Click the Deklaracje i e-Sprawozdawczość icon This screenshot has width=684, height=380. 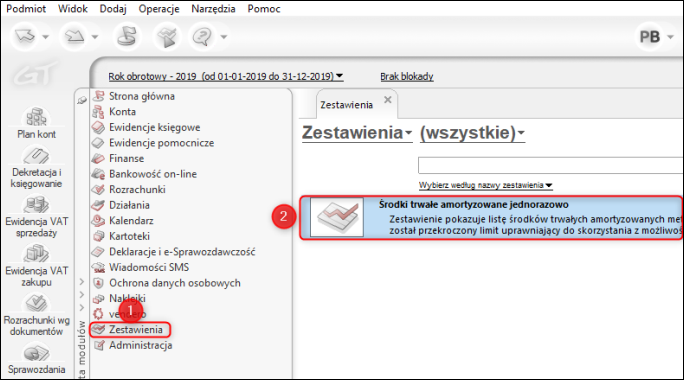[x=98, y=252]
